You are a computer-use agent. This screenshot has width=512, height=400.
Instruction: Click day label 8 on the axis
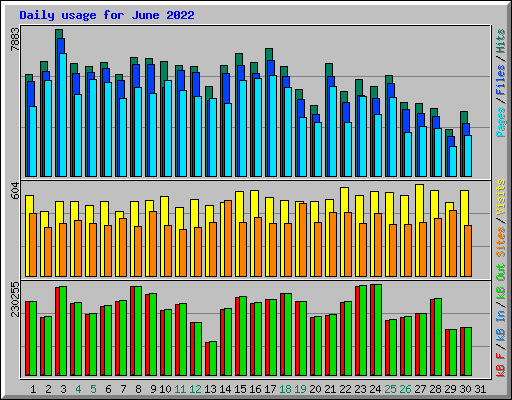pyautogui.click(x=138, y=389)
